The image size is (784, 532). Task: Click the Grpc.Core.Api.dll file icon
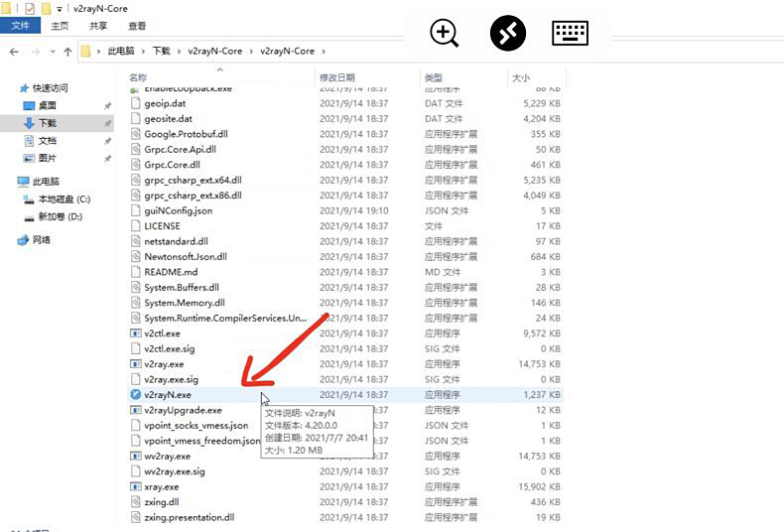(135, 149)
